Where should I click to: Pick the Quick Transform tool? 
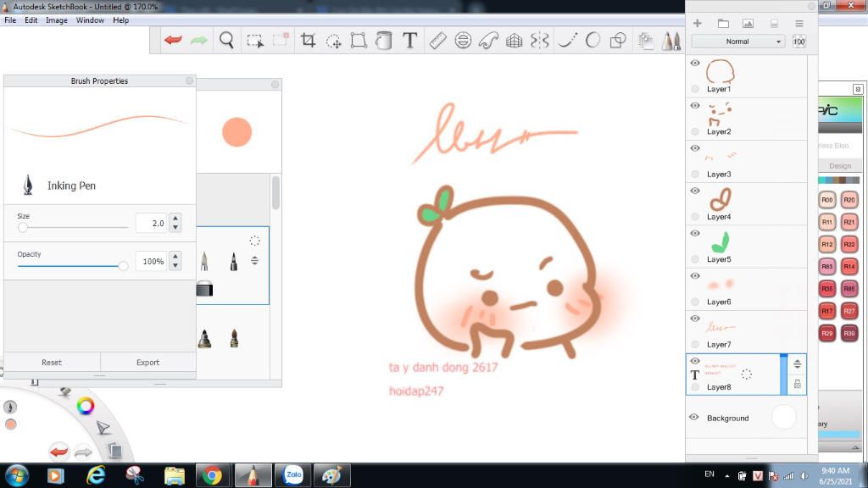coord(333,41)
